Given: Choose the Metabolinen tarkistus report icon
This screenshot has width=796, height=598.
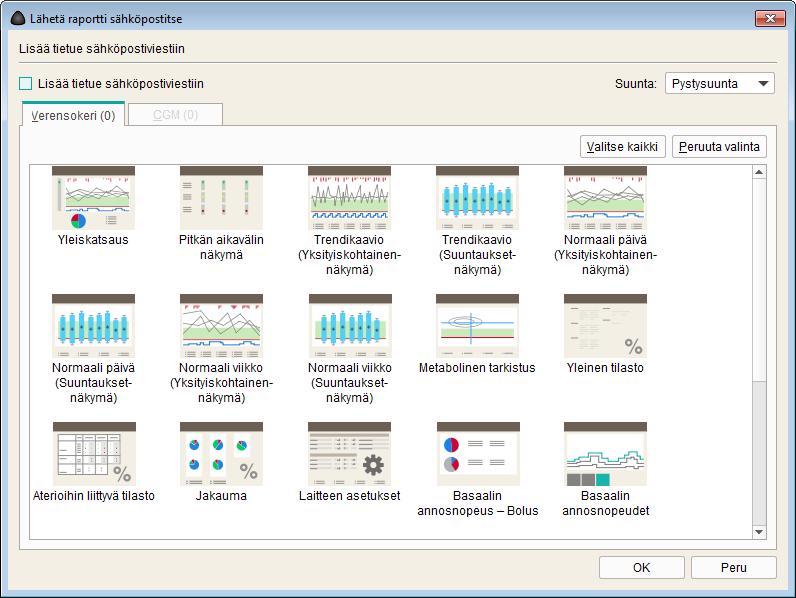Looking at the screenshot, I should (477, 326).
